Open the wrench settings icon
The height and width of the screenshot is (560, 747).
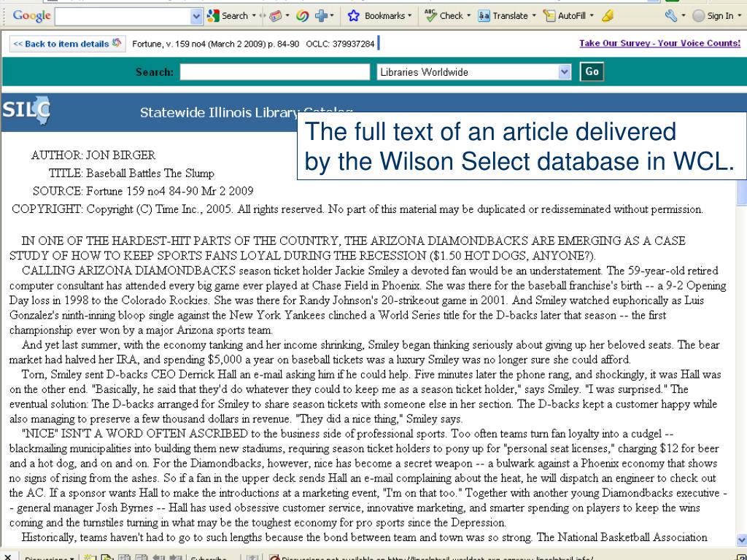(x=671, y=16)
